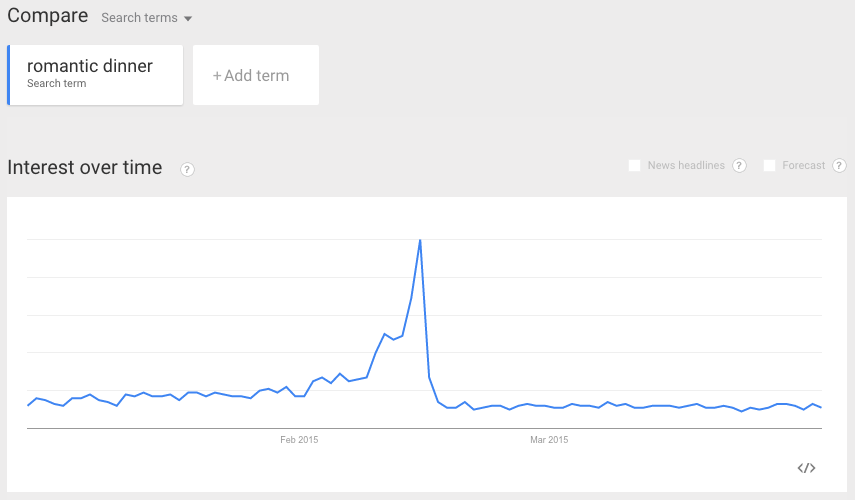Click the Add term button
The image size is (855, 500).
[x=256, y=75]
